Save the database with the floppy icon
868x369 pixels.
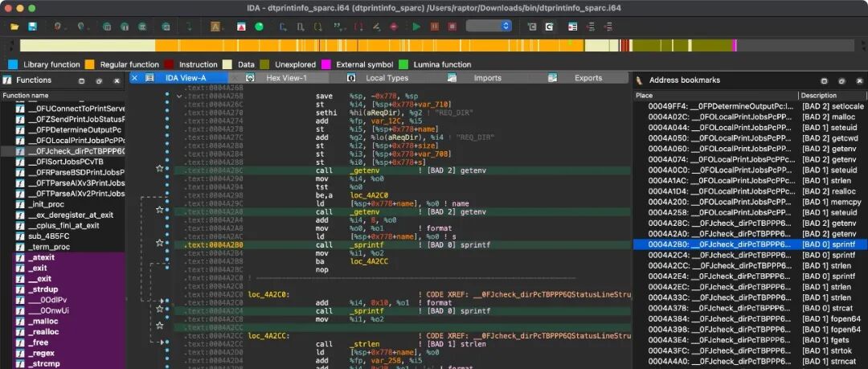click(32, 27)
